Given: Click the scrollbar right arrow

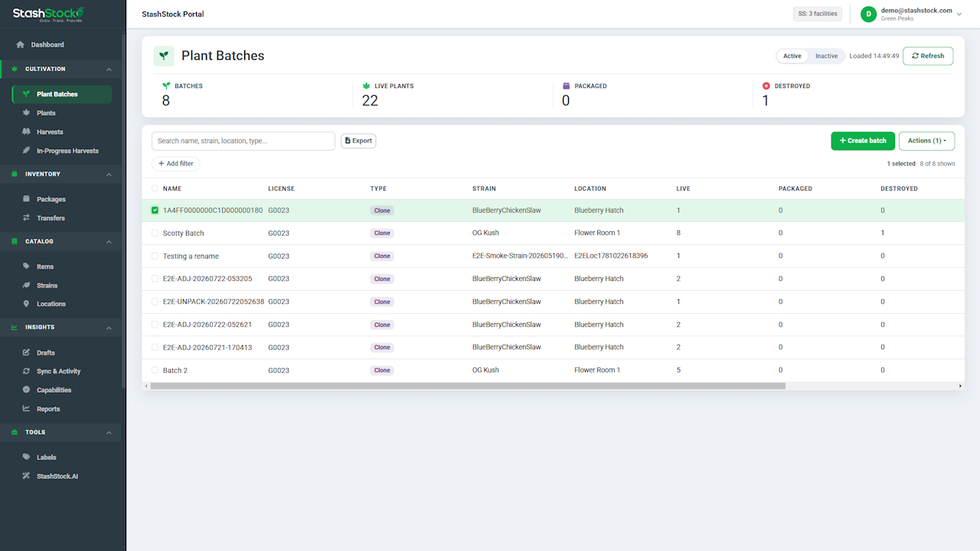Looking at the screenshot, I should click(x=961, y=386).
